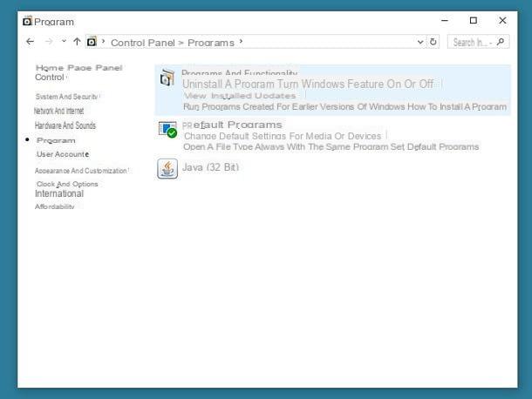Select Control Panel breadcrumb in address bar
Screen dimensions: 532x399
[x=142, y=43]
